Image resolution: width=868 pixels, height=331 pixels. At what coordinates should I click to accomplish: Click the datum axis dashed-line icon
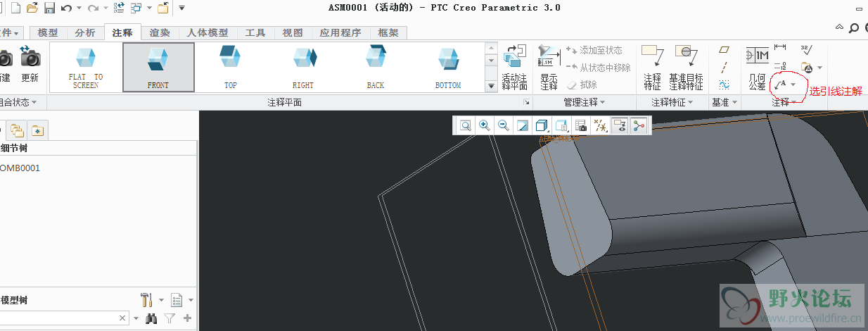tap(725, 68)
